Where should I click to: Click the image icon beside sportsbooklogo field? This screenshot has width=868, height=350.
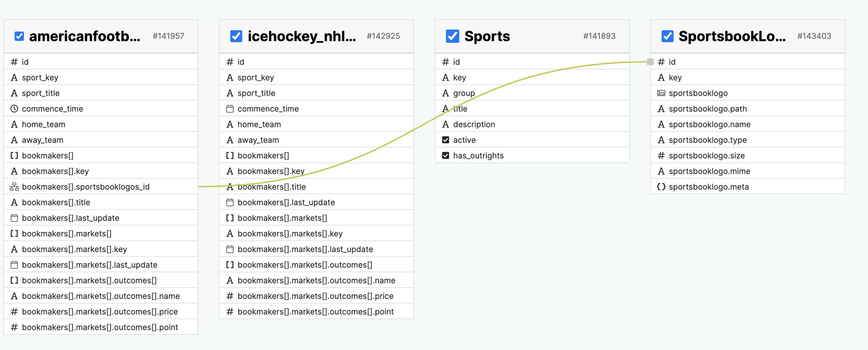661,93
